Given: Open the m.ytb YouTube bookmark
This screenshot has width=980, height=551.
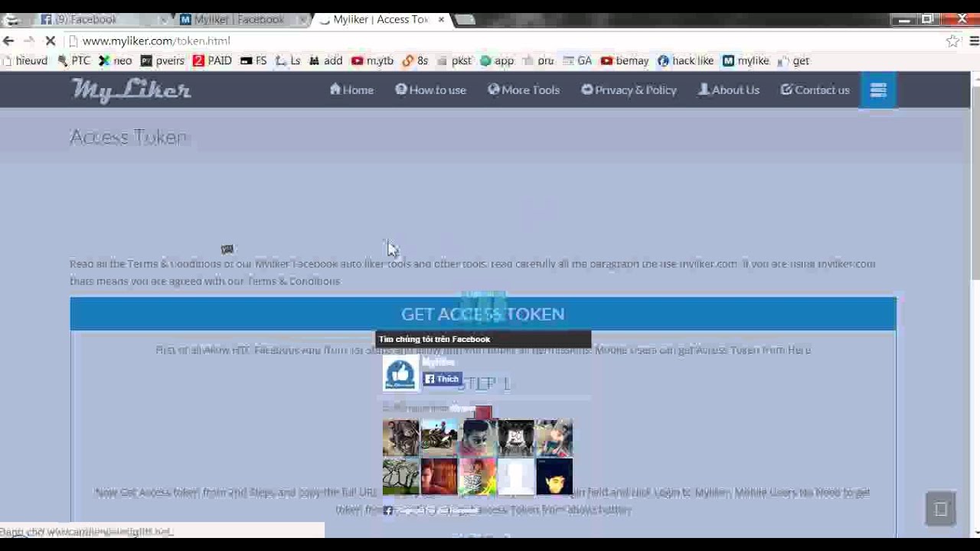Looking at the screenshot, I should (x=372, y=60).
